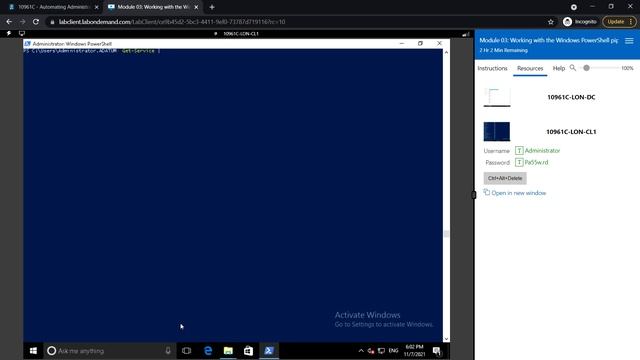Click the network tray icon in VM

381,351
